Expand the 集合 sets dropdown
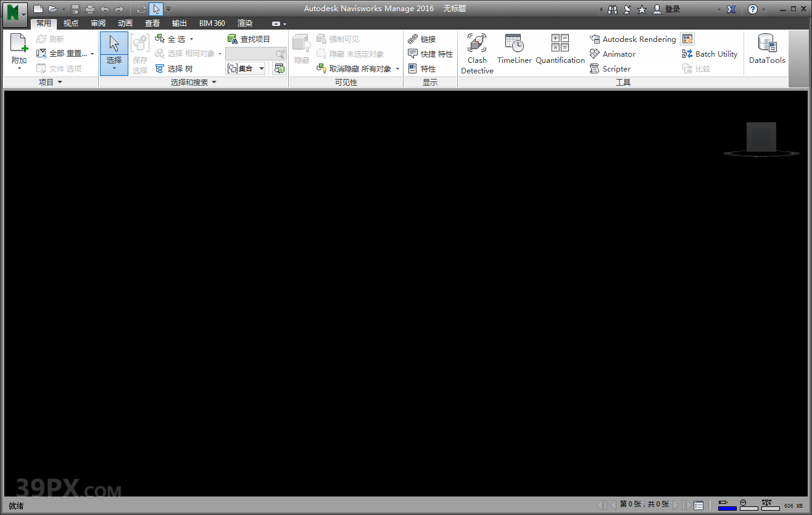The image size is (812, 515). 262,68
